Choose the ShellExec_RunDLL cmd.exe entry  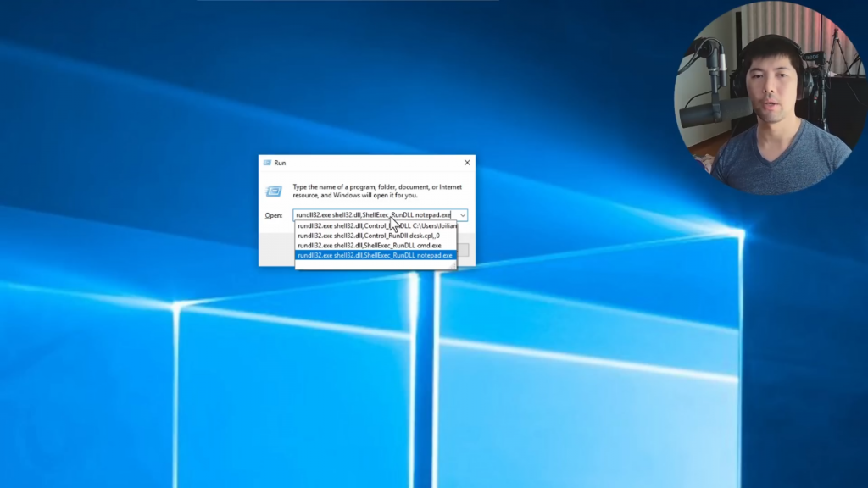point(376,246)
